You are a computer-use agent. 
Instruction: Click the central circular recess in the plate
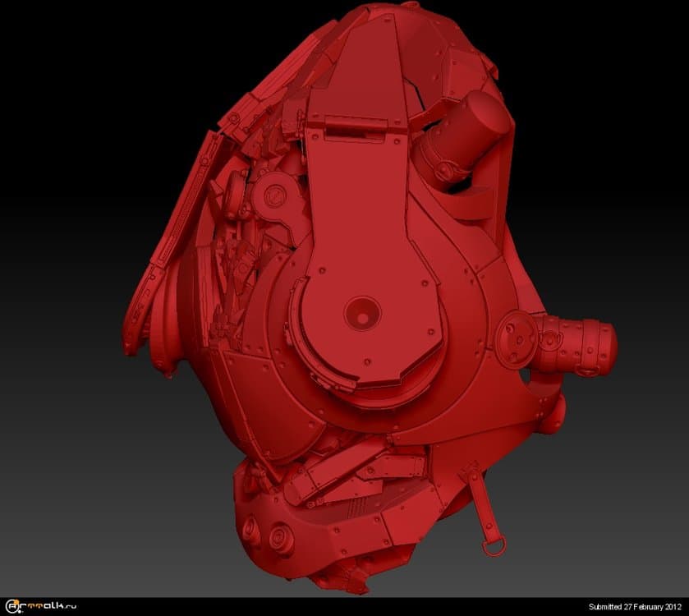click(360, 311)
